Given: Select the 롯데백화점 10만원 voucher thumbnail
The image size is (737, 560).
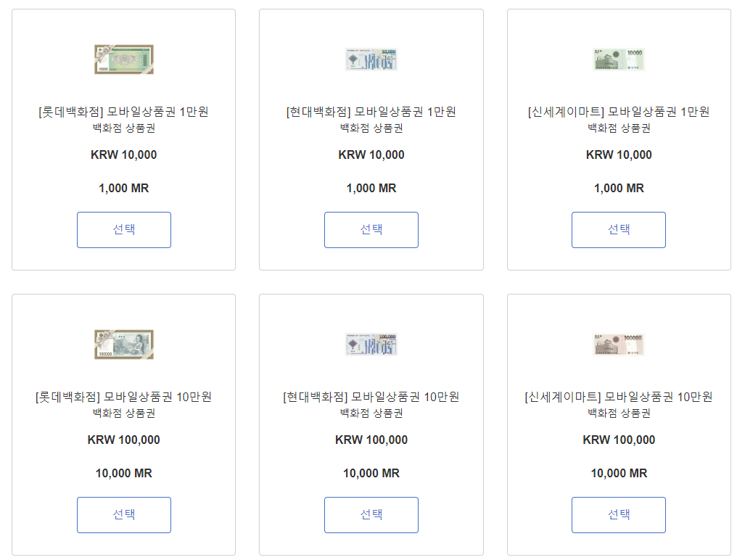Looking at the screenshot, I should click(123, 345).
